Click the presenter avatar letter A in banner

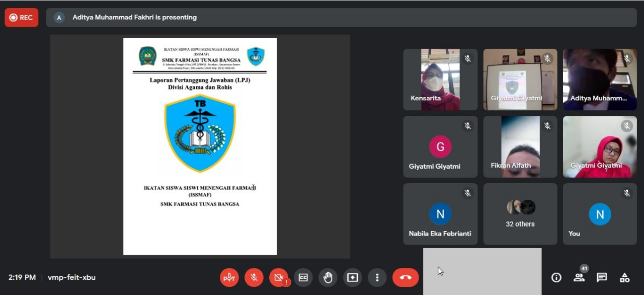tap(59, 18)
